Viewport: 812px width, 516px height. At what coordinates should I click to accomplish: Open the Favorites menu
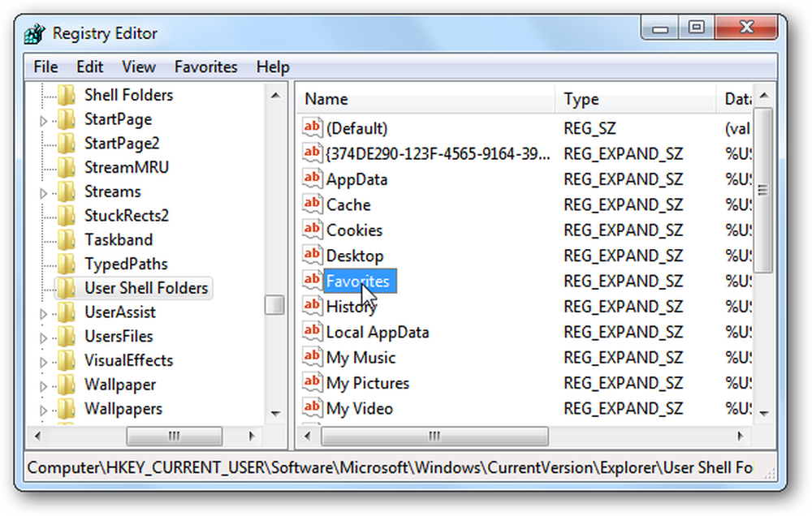(205, 67)
